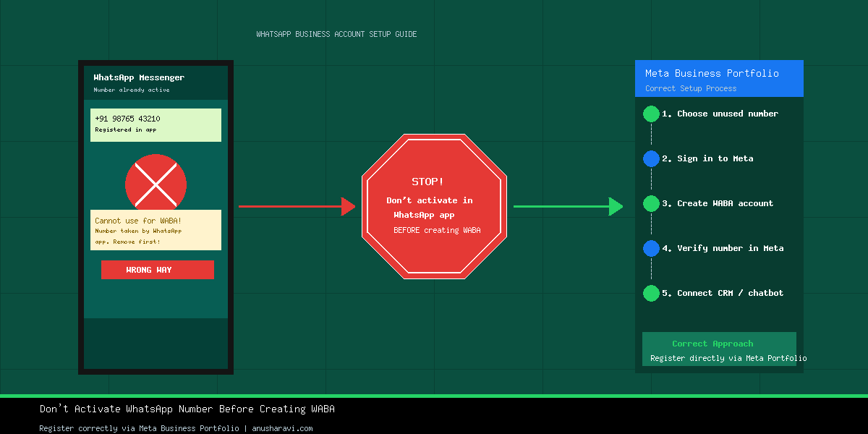Select green dot for Connect CRM / chatbot

pyautogui.click(x=651, y=293)
